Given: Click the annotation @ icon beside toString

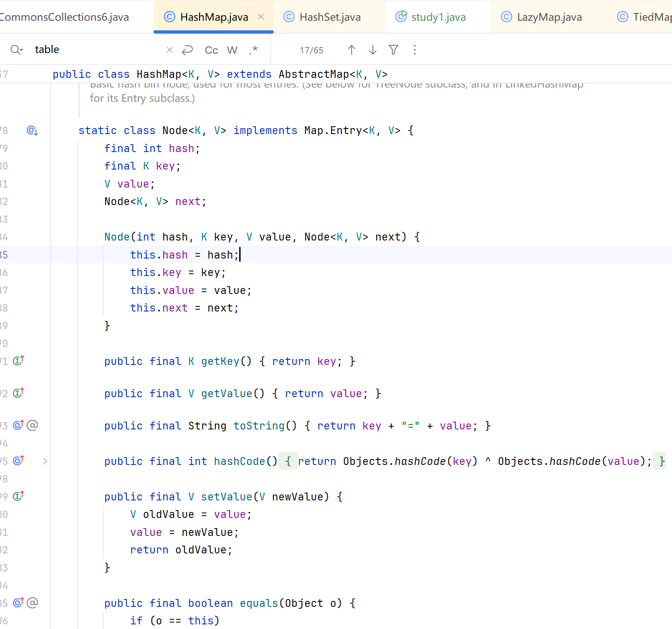Looking at the screenshot, I should tap(32, 425).
